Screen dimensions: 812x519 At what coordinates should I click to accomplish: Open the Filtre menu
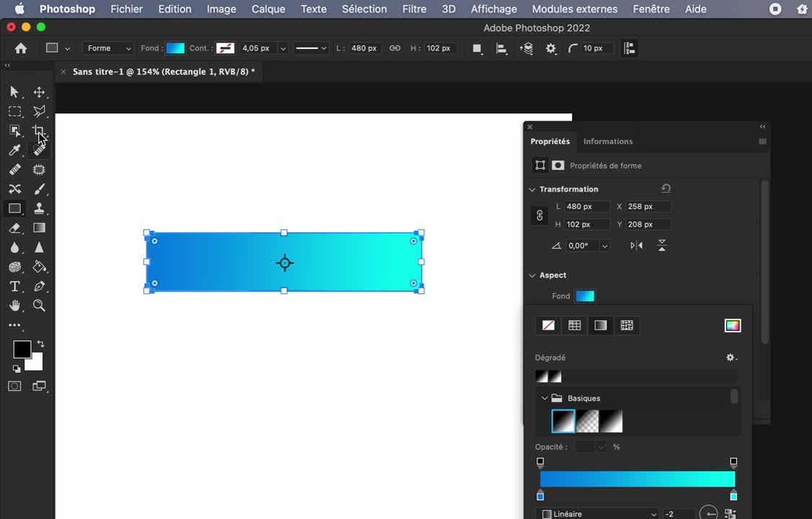click(414, 9)
